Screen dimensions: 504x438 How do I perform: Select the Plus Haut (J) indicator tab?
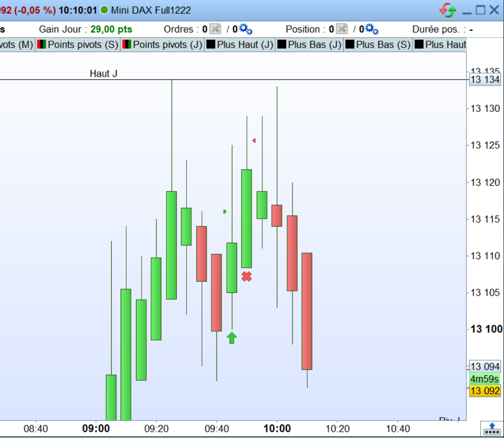click(240, 45)
